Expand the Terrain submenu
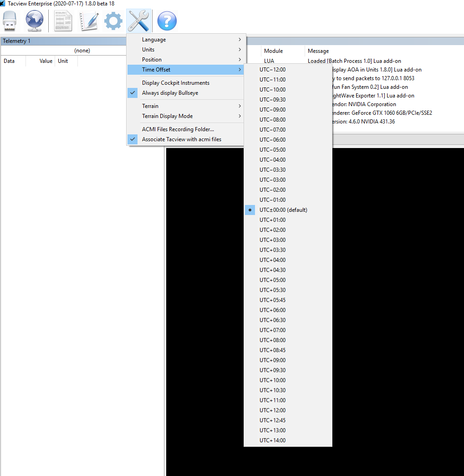Image resolution: width=464 pixels, height=476 pixels. 185,106
